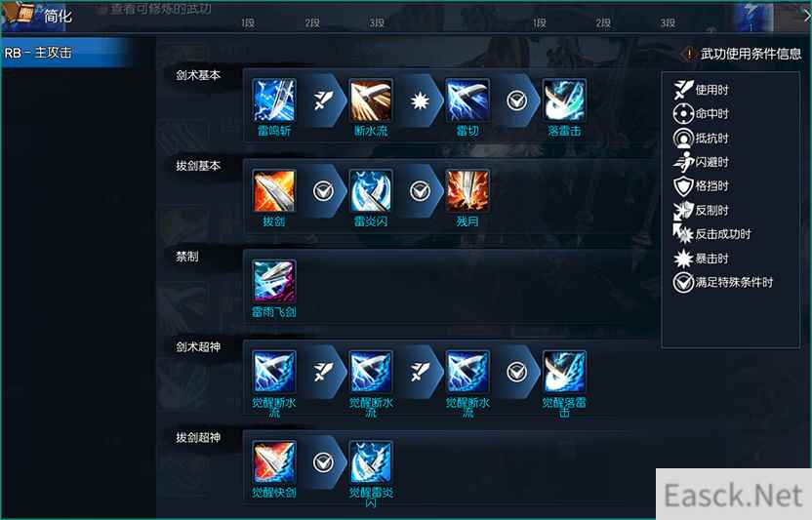Image resolution: width=812 pixels, height=520 pixels.
Task: Click the blue character thumbnail in the top-right corner
Action: coord(753,18)
